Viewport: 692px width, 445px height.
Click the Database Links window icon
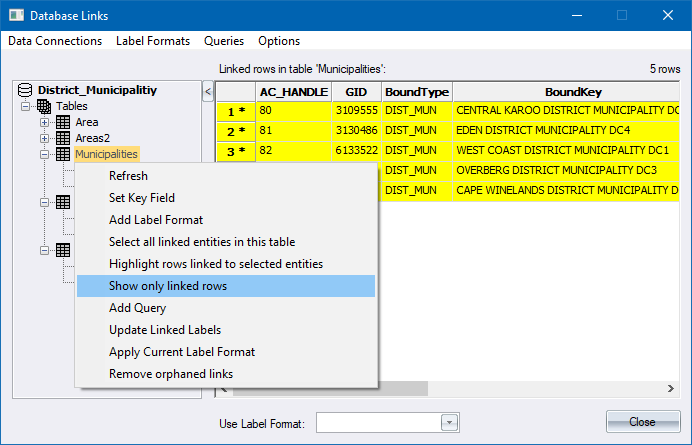tap(15, 15)
